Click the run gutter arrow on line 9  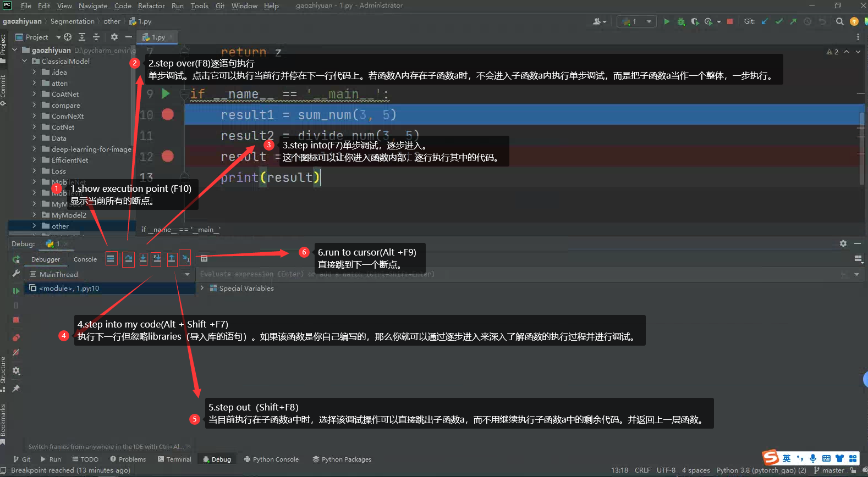166,94
